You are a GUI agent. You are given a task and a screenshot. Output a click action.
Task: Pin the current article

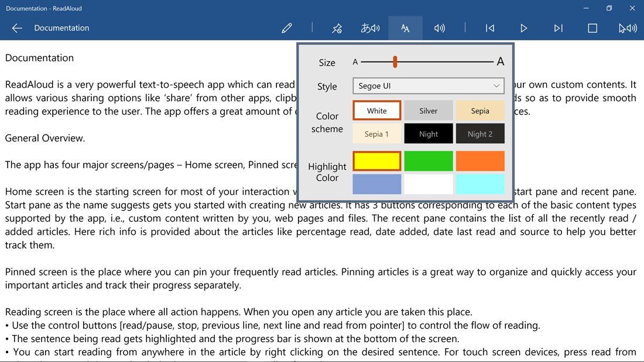(337, 27)
